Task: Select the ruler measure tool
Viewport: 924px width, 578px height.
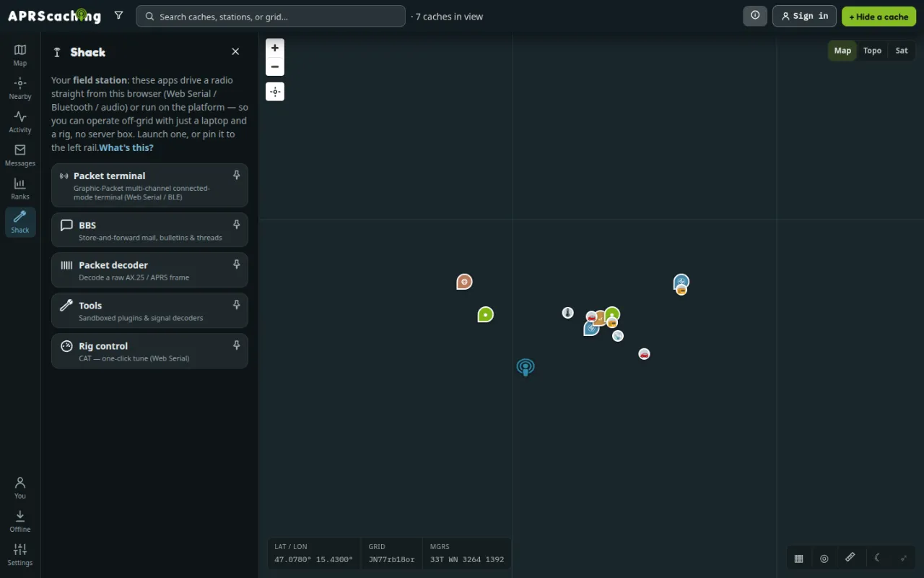Action: (850, 558)
